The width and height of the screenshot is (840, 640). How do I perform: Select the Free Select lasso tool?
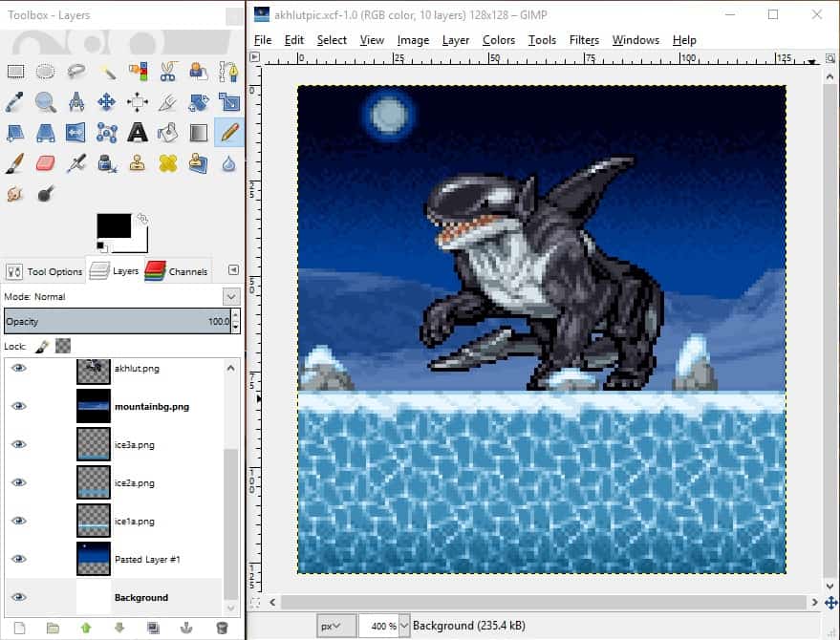(x=76, y=72)
